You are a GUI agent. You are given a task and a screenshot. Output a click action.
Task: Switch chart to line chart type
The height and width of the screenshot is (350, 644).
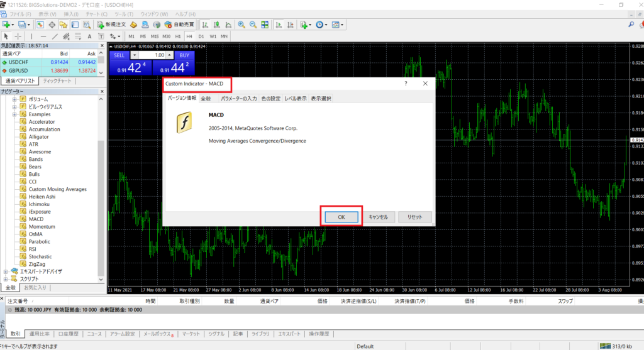coord(228,25)
